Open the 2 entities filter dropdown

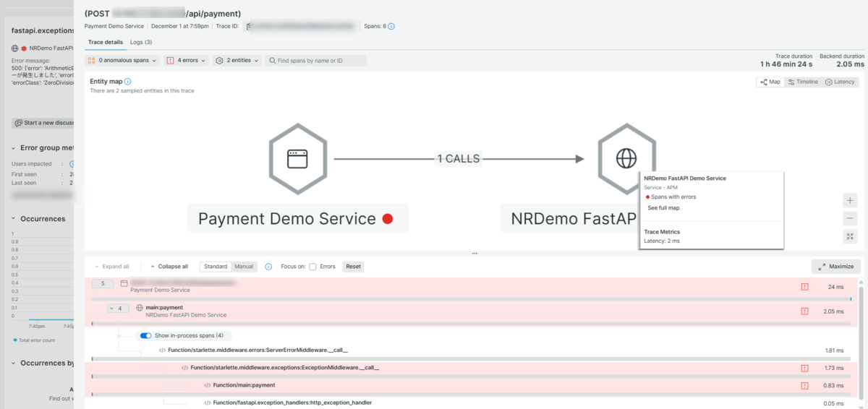coord(237,61)
